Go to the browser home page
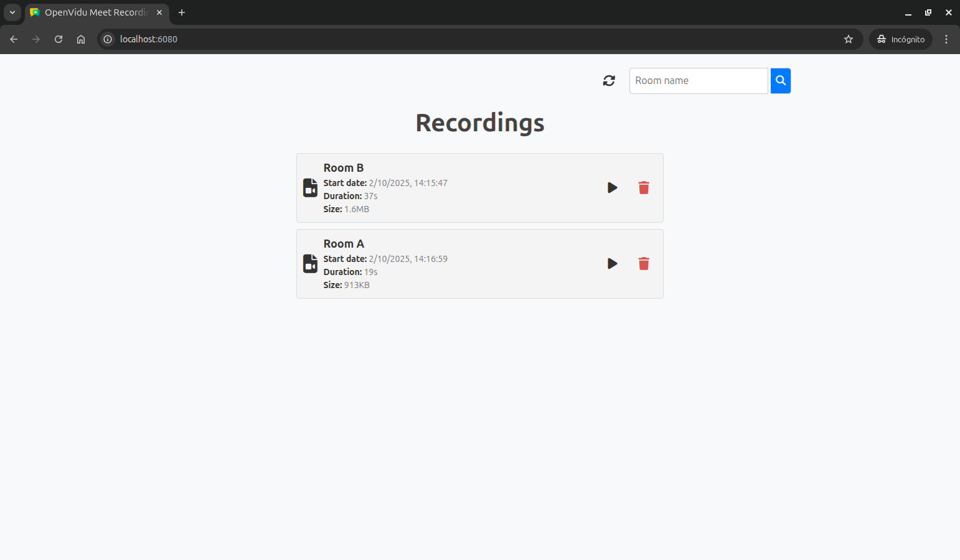The width and height of the screenshot is (960, 560). (x=81, y=39)
